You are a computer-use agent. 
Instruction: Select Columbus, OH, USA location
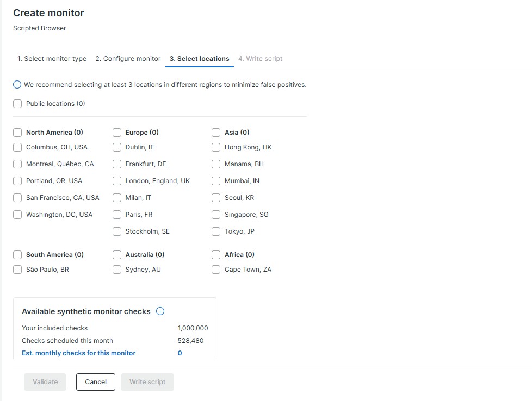(x=17, y=147)
